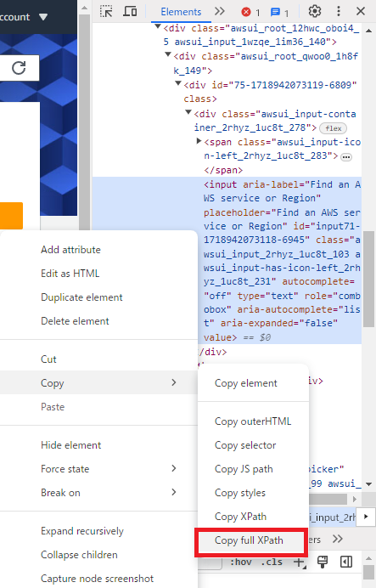The width and height of the screenshot is (376, 588).
Task: Select Copy element in submenu
Action: pos(246,383)
